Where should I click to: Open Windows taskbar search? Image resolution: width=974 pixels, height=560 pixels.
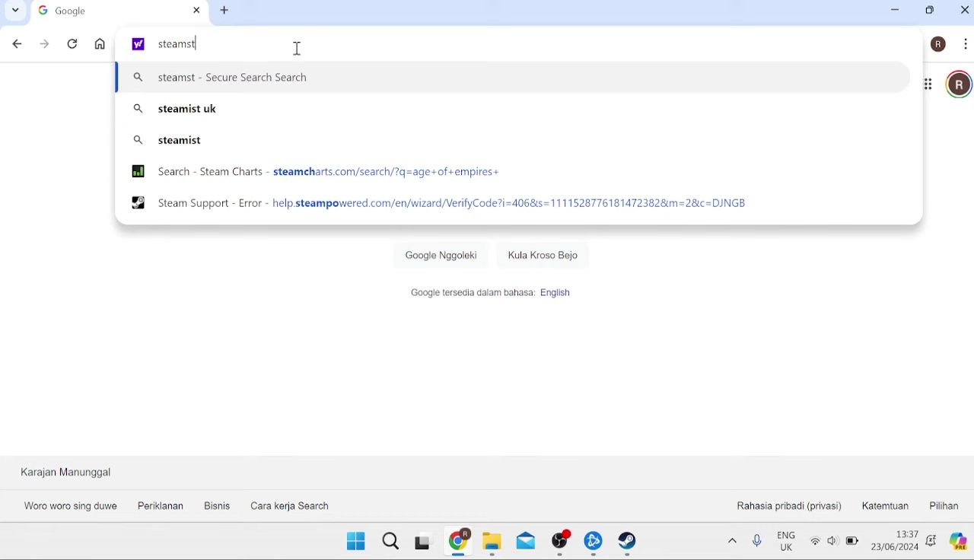(x=390, y=541)
